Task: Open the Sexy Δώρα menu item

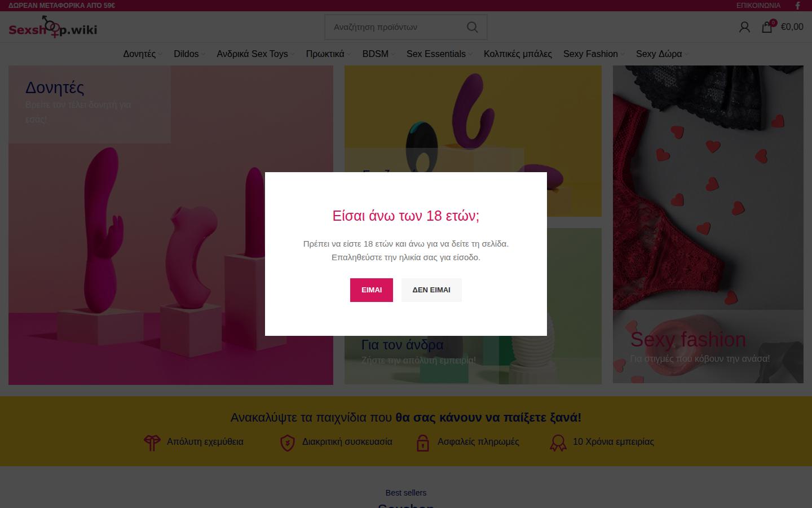Action: pos(659,54)
